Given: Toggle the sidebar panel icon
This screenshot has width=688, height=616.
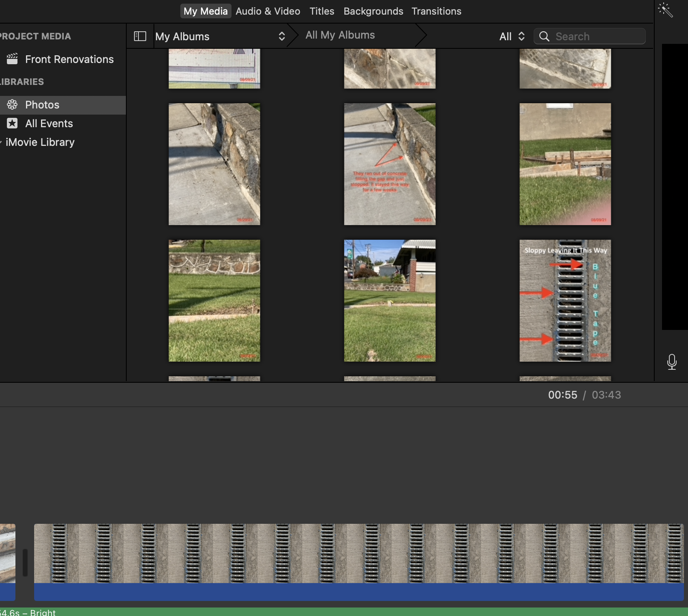Looking at the screenshot, I should [140, 36].
